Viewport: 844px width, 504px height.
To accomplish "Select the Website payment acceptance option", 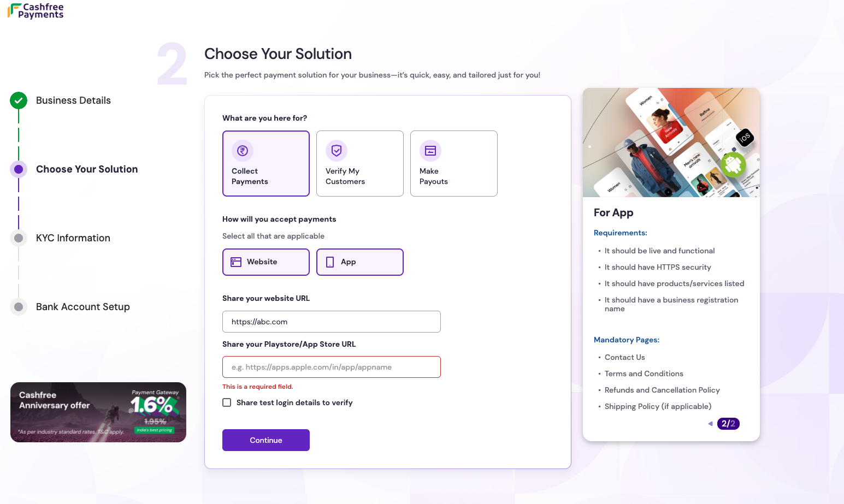I will 265,262.
